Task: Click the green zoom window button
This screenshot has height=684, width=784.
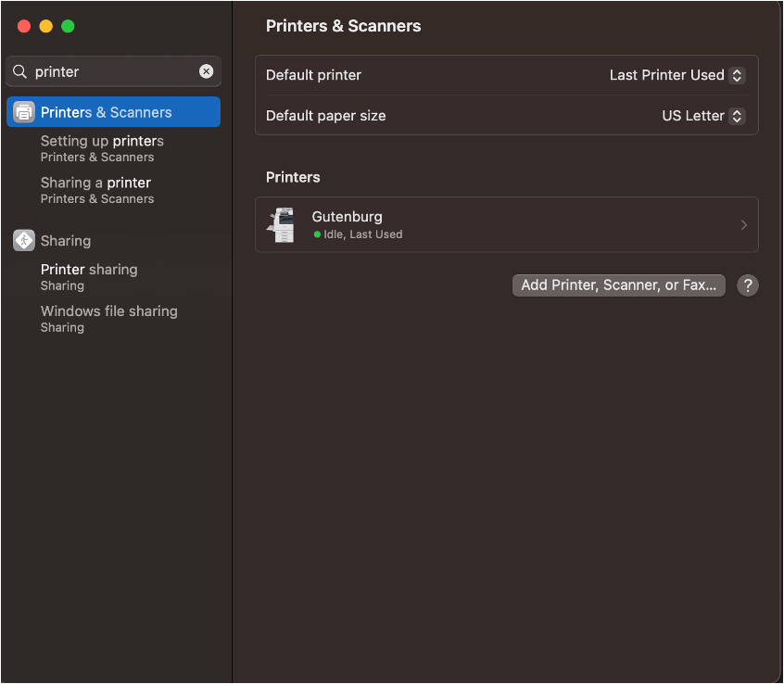Action: [68, 26]
